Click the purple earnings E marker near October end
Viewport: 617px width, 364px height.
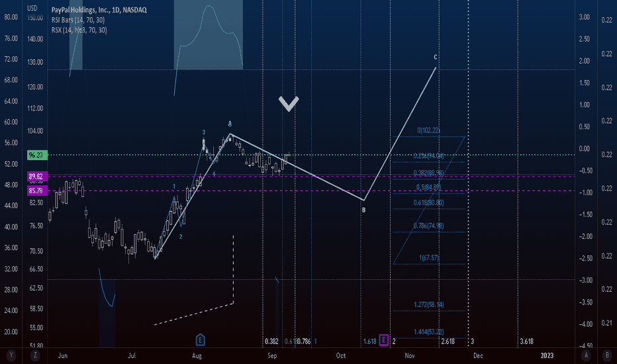pos(384,340)
